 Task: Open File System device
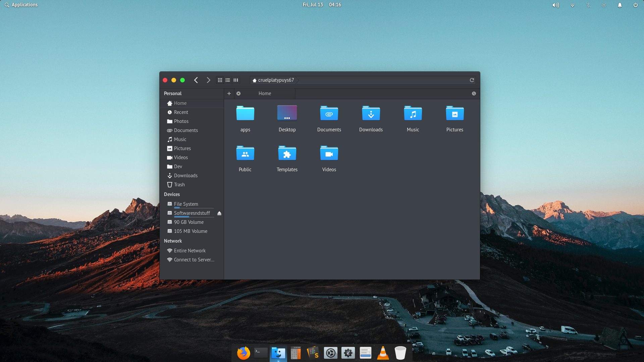click(186, 204)
